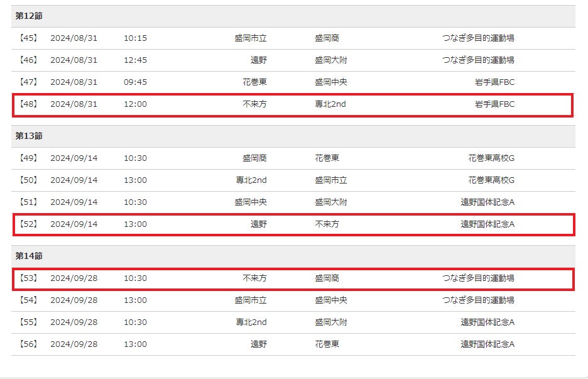The image size is (588, 379).
Task: Open 岩手県FBC venue for match 47
Action: click(494, 82)
